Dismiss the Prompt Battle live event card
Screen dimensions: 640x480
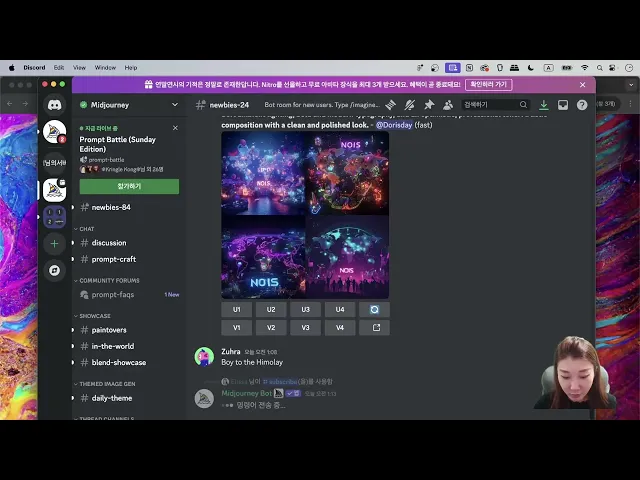pos(175,128)
